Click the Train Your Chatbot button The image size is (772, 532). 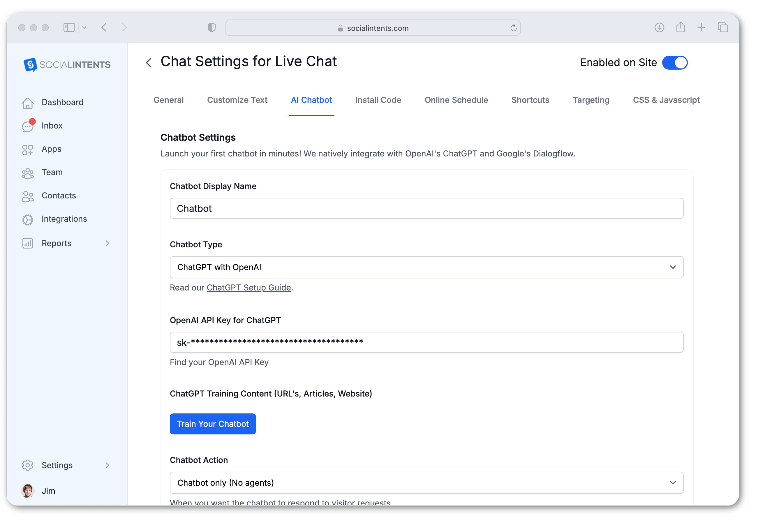[x=212, y=424]
